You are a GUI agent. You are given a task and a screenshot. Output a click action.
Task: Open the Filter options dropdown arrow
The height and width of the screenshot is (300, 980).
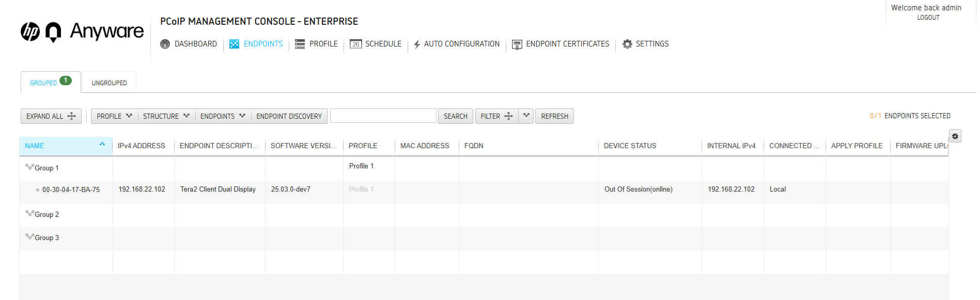526,116
